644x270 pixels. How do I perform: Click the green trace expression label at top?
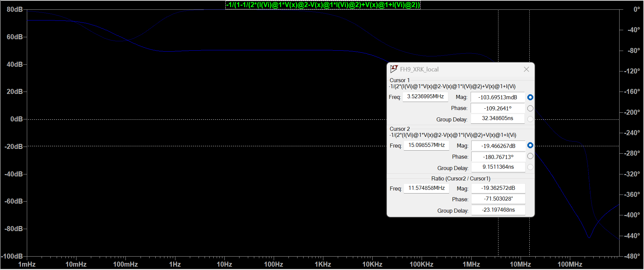click(x=323, y=5)
